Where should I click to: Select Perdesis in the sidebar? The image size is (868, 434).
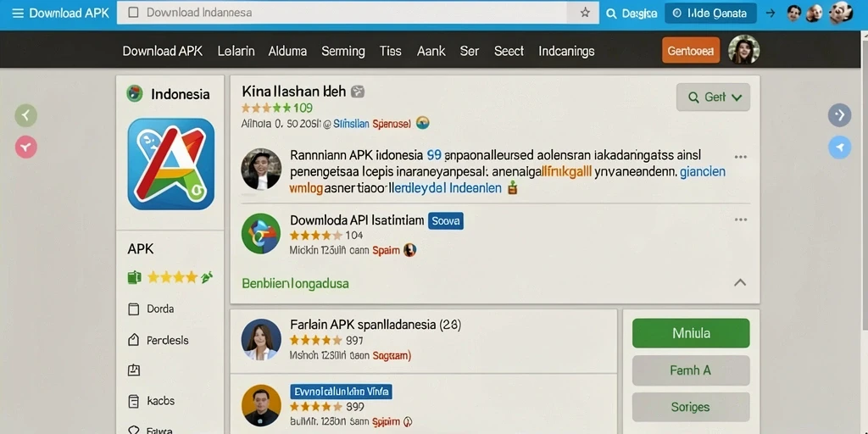pyautogui.click(x=158, y=341)
